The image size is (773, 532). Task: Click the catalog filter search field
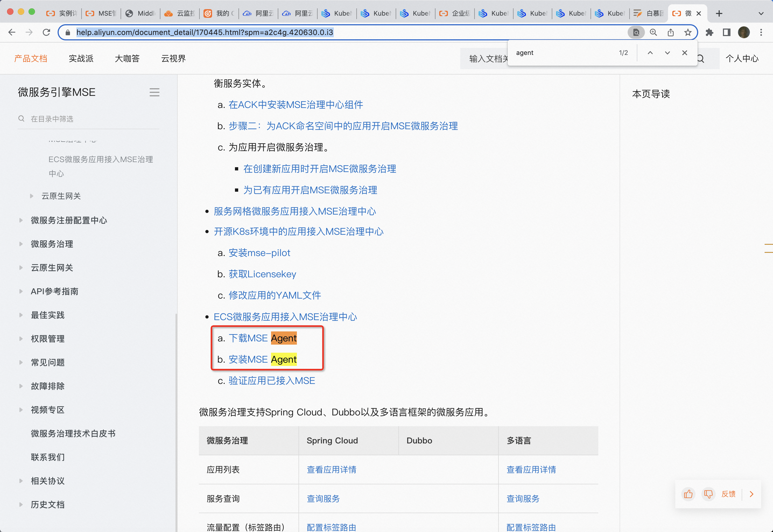[x=88, y=119]
